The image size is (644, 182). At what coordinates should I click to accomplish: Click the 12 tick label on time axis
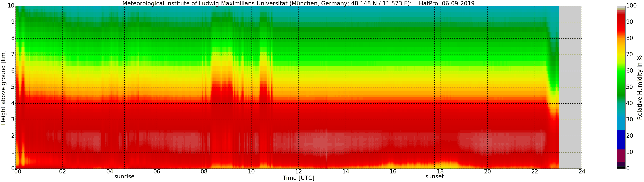298,172
